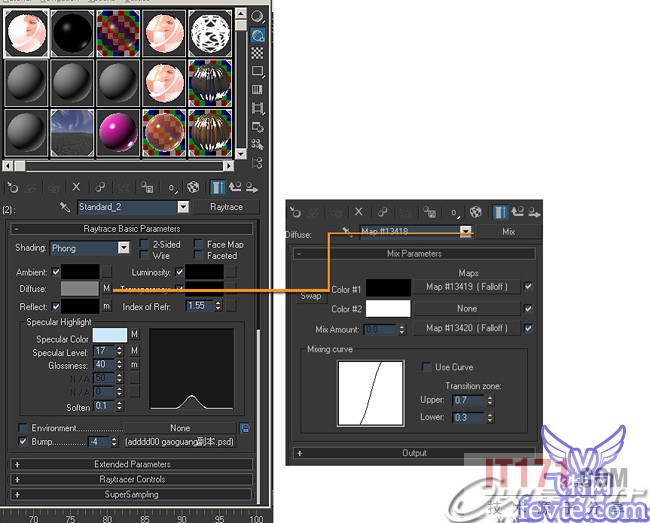Open the Phong shading dropdown
650x523 pixels.
[x=90, y=248]
